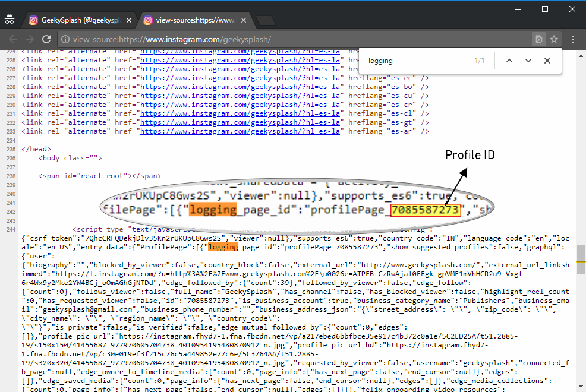Click the find-in-page icon in address bar
The width and height of the screenshot is (586, 392).
point(539,39)
